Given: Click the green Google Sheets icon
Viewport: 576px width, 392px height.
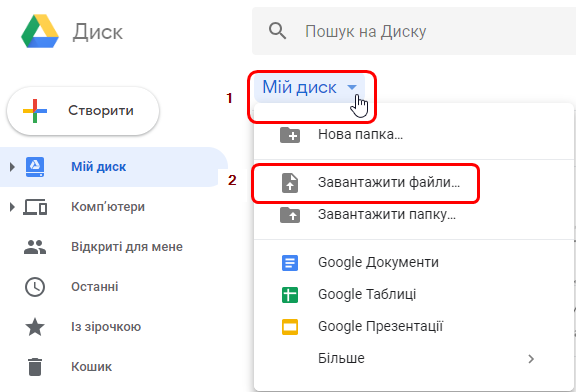Looking at the screenshot, I should [290, 295].
